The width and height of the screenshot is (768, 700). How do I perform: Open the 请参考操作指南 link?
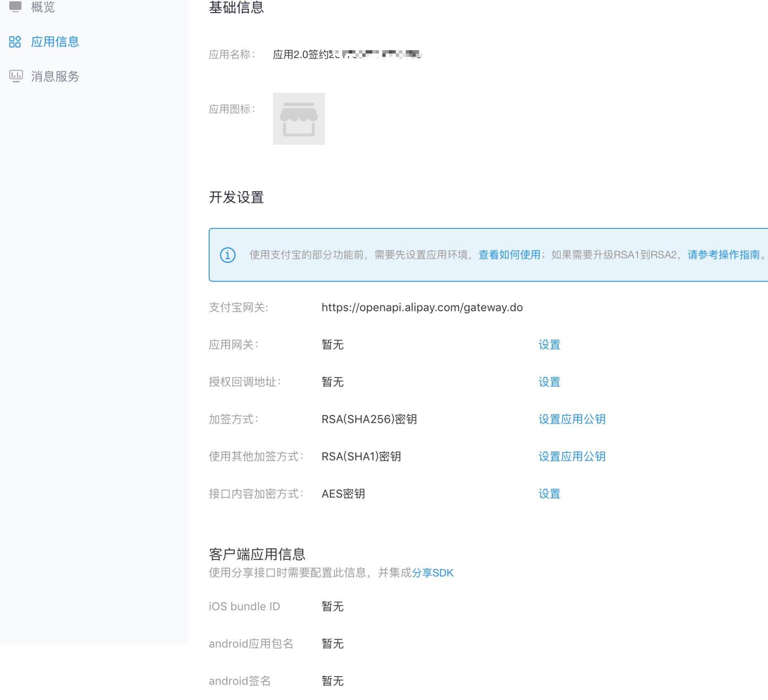(723, 255)
